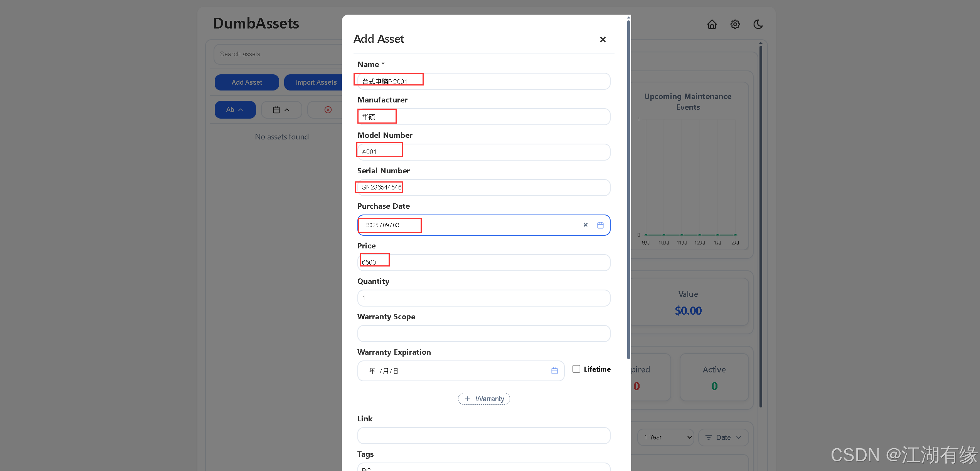Click the red clear-filter circle icon
The width and height of the screenshot is (980, 471).
click(328, 110)
